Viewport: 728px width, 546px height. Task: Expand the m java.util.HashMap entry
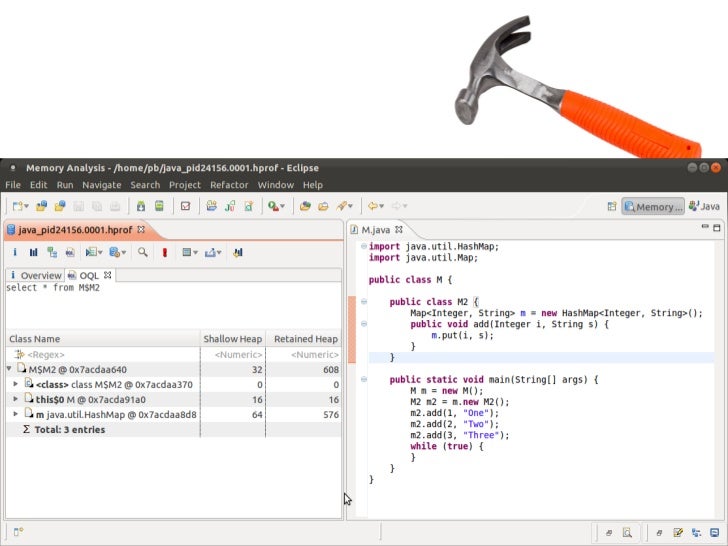[16, 414]
